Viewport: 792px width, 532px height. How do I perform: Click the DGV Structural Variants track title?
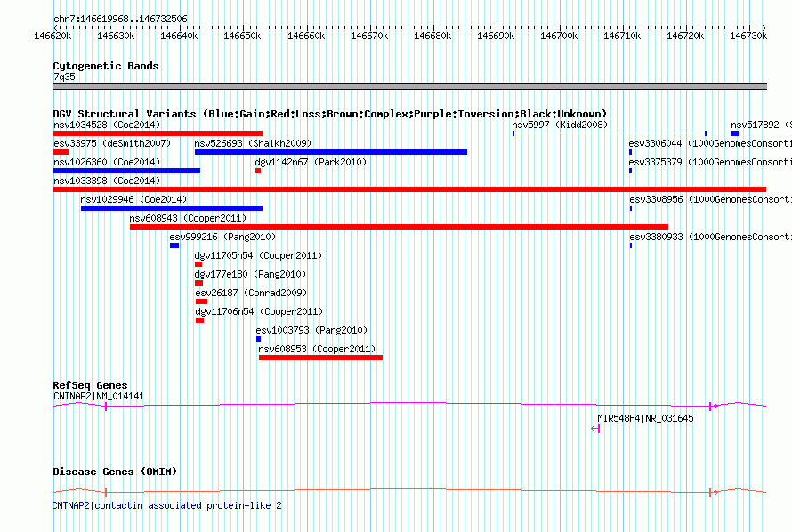[330, 114]
